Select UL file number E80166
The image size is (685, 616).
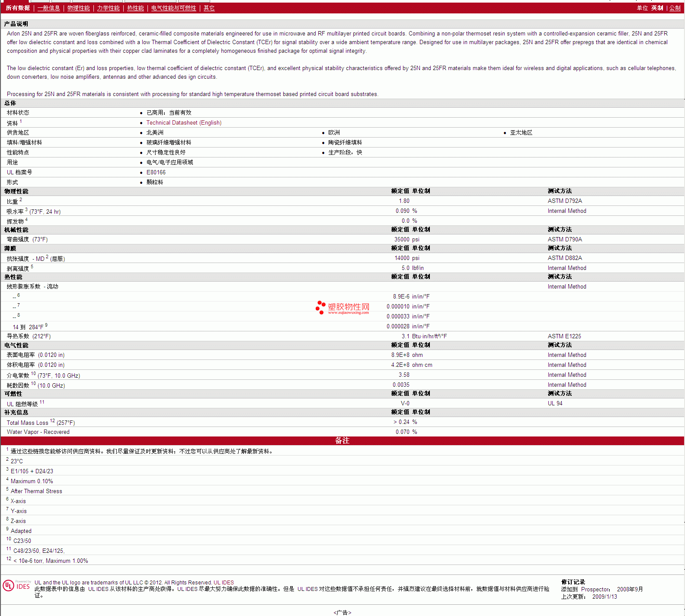156,172
